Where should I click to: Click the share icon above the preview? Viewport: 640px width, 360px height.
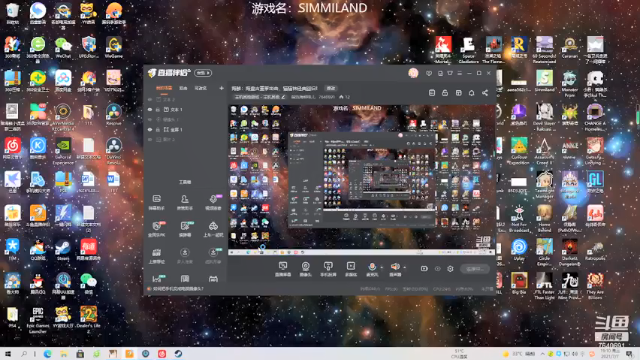pyautogui.click(x=484, y=93)
